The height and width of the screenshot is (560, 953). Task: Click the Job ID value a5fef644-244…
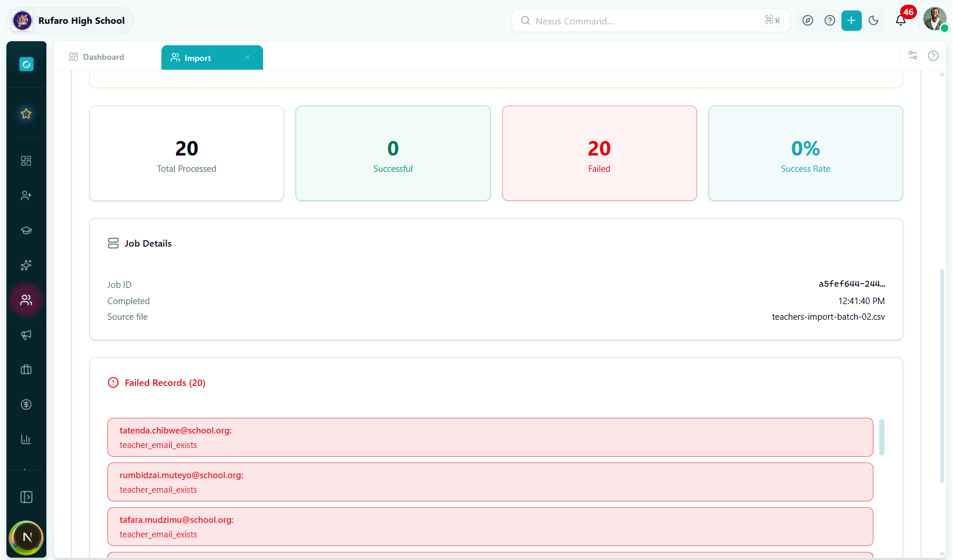pos(852,284)
